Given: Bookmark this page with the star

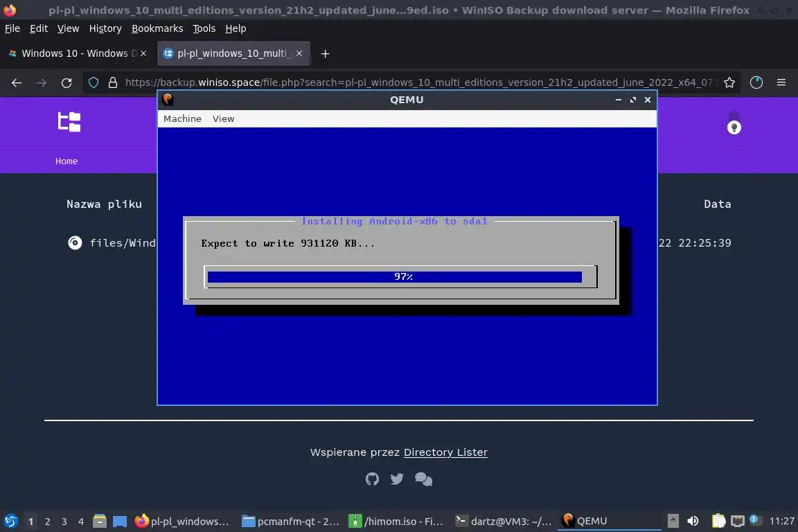Looking at the screenshot, I should click(x=729, y=82).
